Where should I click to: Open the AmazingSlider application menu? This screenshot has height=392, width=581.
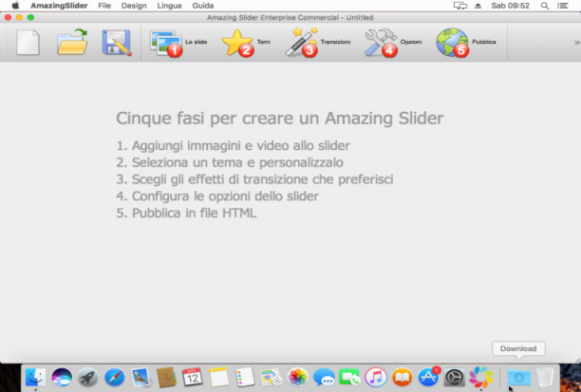[x=59, y=6]
